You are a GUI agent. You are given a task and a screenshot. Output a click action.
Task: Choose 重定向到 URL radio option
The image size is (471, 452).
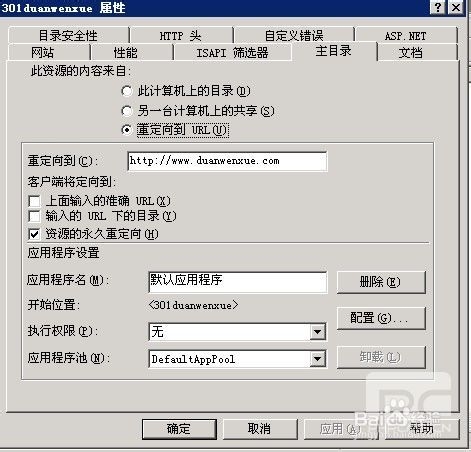click(127, 130)
